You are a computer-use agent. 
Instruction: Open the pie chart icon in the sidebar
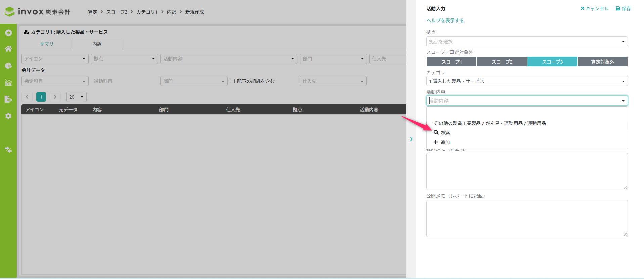(8, 66)
